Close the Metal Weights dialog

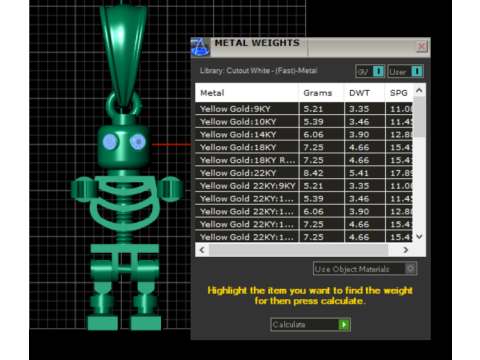click(422, 46)
